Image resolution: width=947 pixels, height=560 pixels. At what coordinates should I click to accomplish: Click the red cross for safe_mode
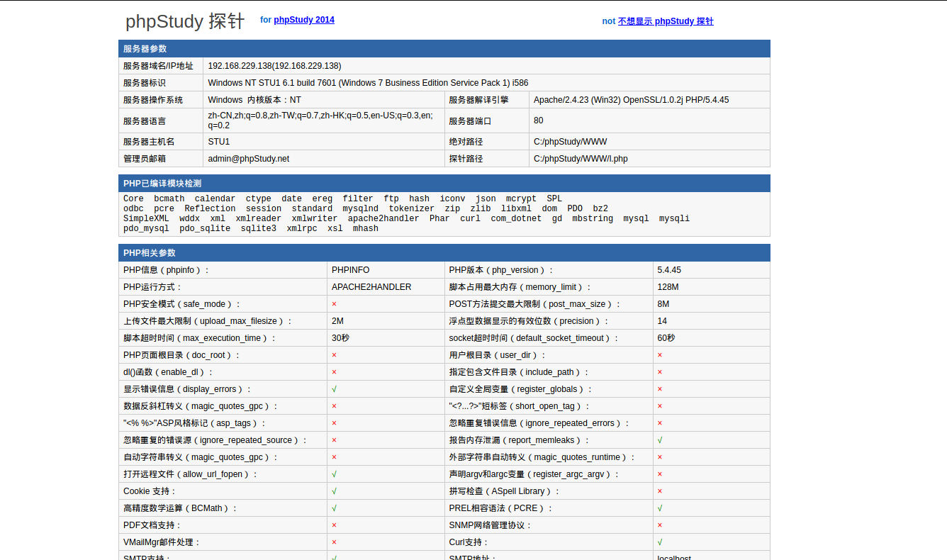(x=334, y=304)
